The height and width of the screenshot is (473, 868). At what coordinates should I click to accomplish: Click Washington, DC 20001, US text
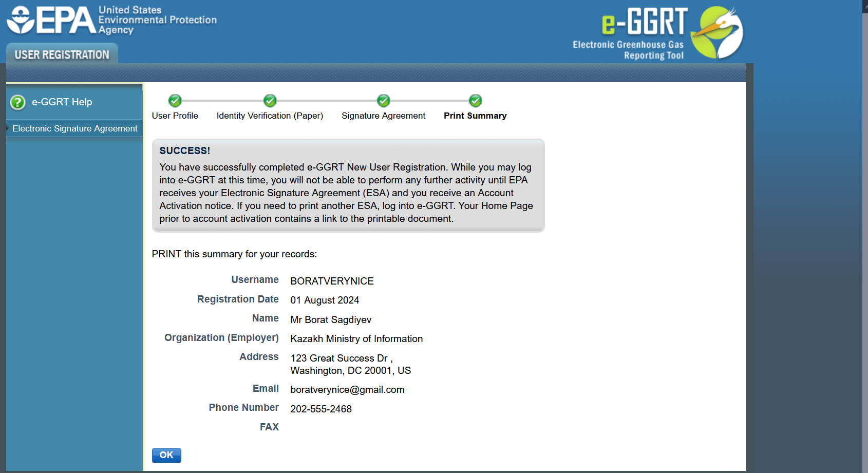coord(350,370)
